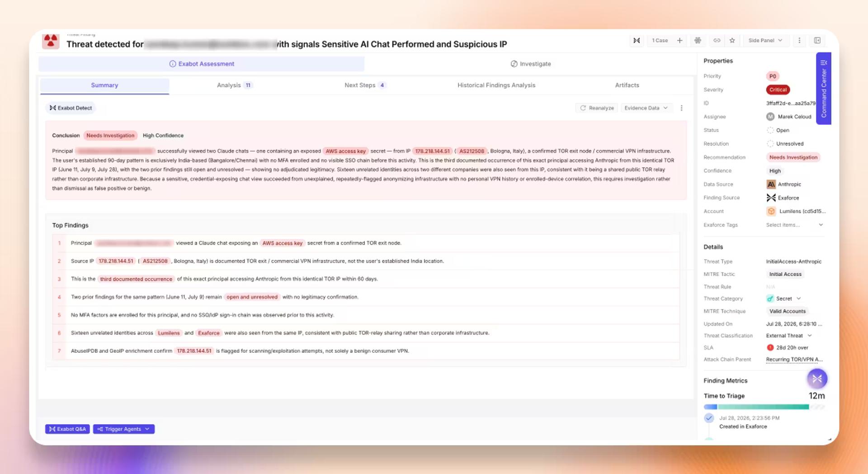
Task: Select the Summary tab
Action: [104, 85]
